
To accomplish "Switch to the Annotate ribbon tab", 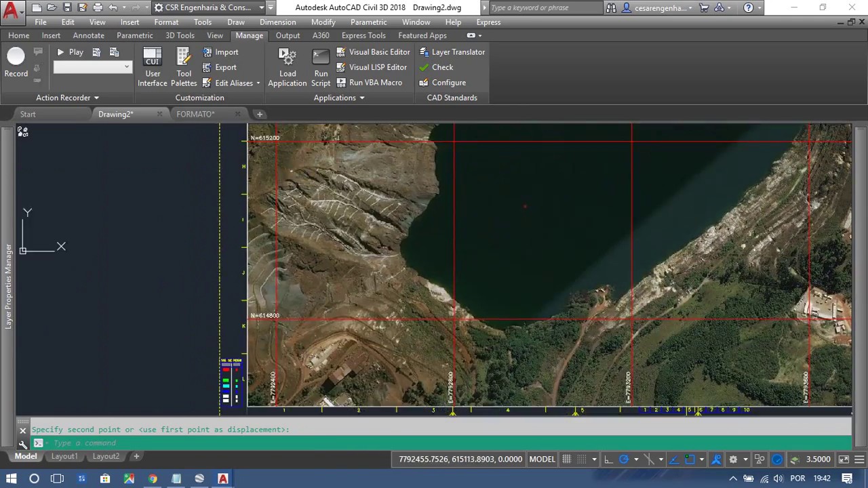I will [89, 35].
